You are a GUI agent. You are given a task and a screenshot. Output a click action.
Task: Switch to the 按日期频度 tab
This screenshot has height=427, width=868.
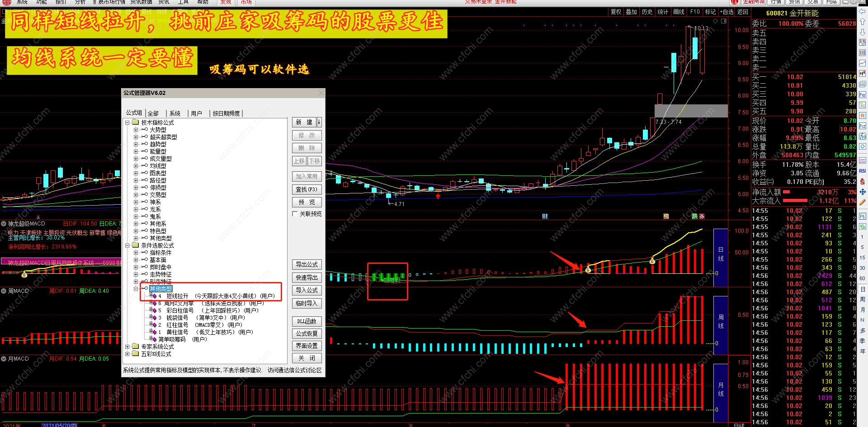[226, 113]
